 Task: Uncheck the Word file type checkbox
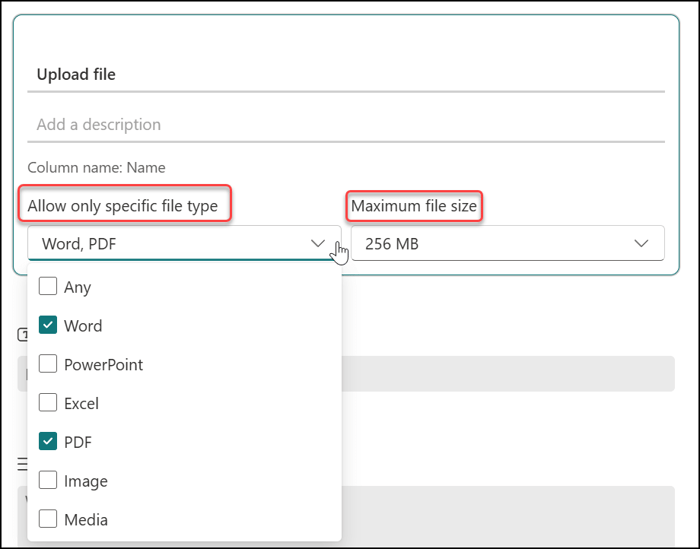point(48,325)
